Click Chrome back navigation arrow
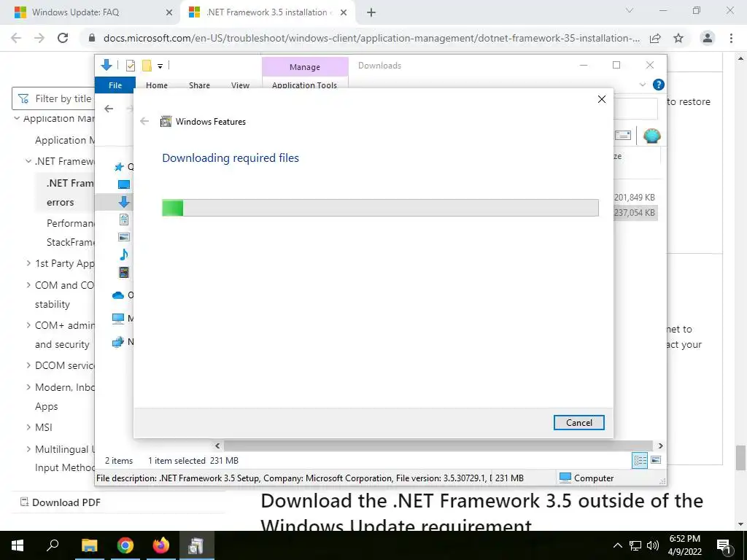This screenshot has height=560, width=747. click(16, 38)
